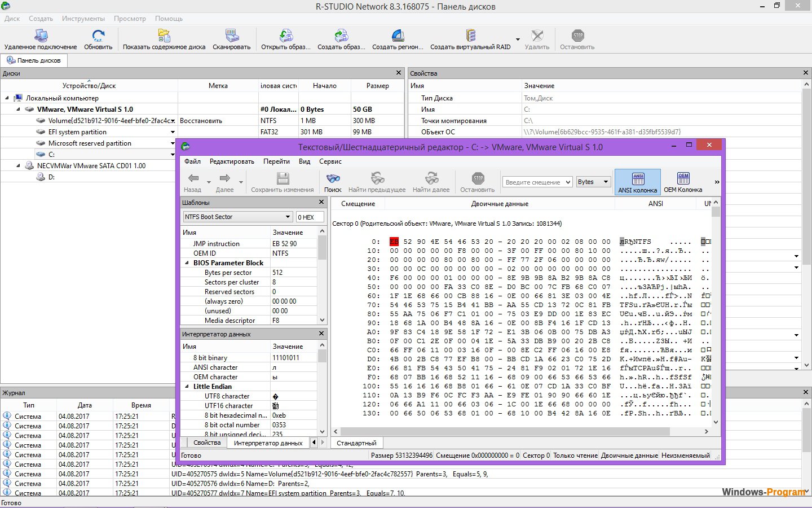Click the 0 HEX field beside the template dropdown
The height and width of the screenshot is (508, 812).
[310, 217]
